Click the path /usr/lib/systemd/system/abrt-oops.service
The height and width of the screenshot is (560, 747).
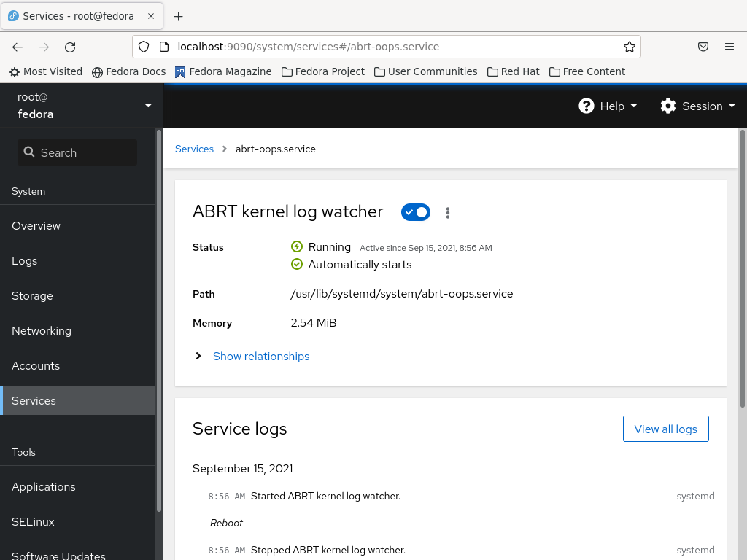pos(402,294)
